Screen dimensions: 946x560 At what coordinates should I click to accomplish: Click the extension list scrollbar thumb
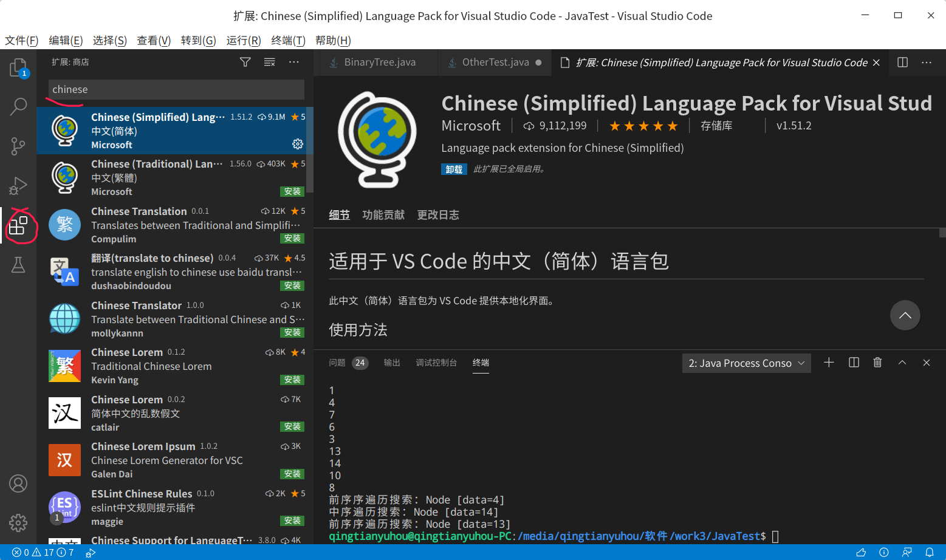coord(310,150)
